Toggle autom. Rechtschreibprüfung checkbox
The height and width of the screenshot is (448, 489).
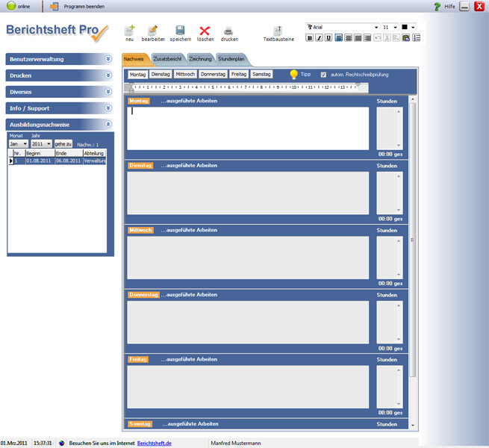(323, 75)
